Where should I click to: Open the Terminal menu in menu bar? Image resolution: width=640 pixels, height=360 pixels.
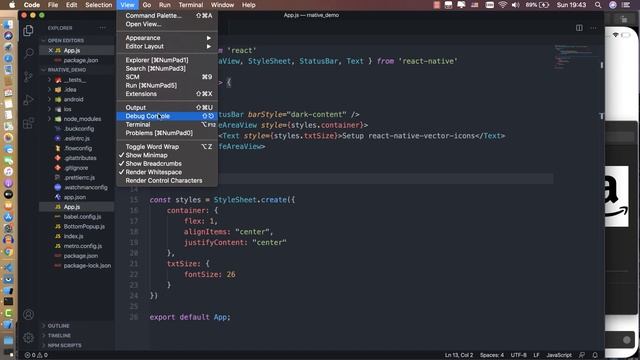click(x=191, y=5)
